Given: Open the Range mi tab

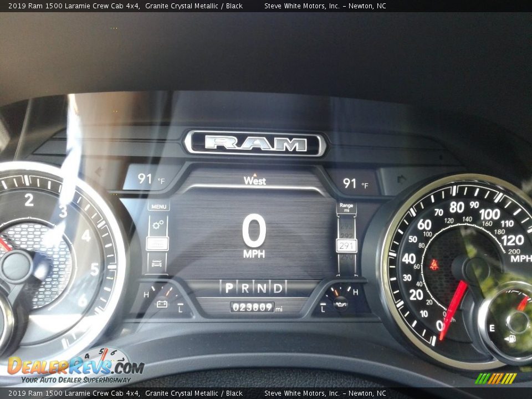Looking at the screenshot, I should tap(346, 207).
